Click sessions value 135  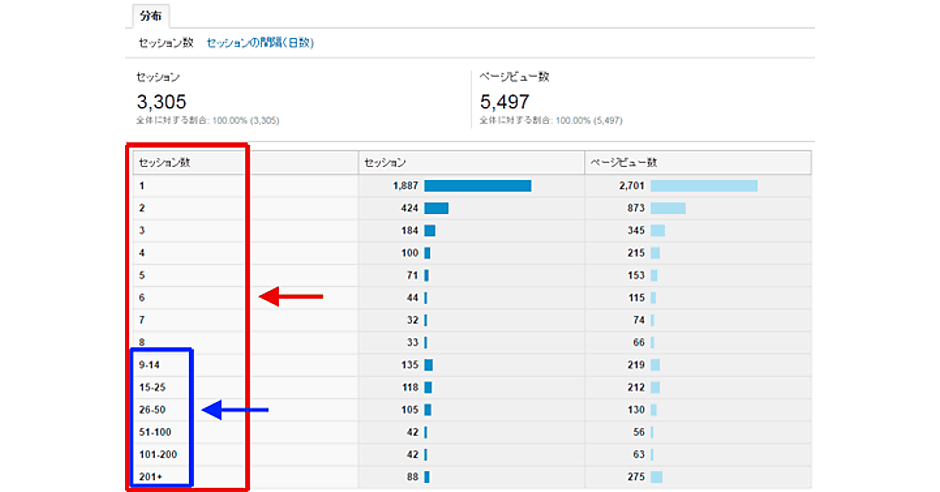(x=409, y=365)
